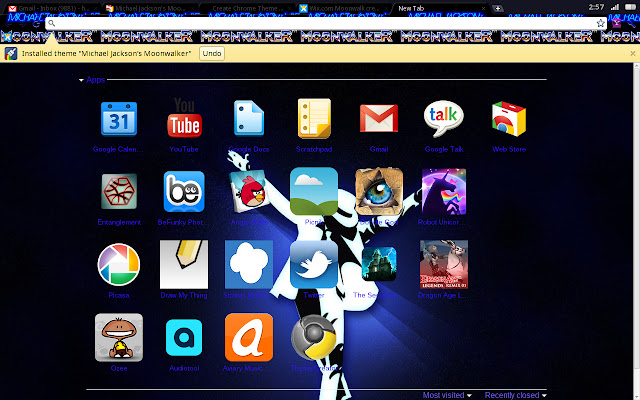Viewport: 640px width, 400px height.
Task: Launch the Entanglement game icon
Action: pos(119,191)
